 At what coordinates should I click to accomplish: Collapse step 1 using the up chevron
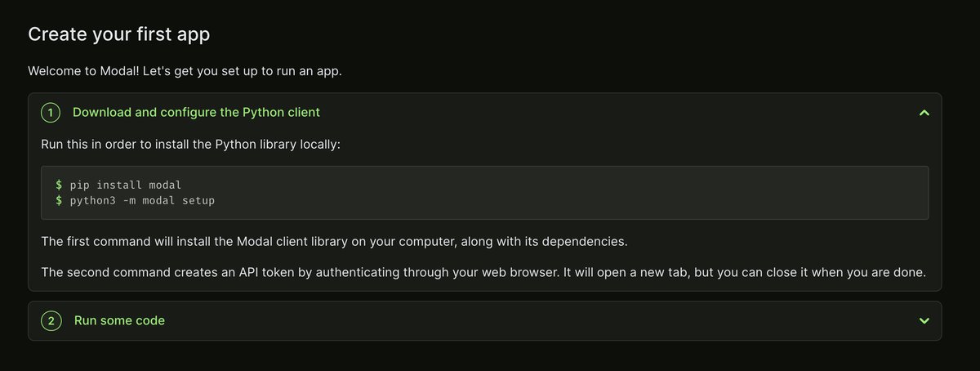pyautogui.click(x=924, y=113)
